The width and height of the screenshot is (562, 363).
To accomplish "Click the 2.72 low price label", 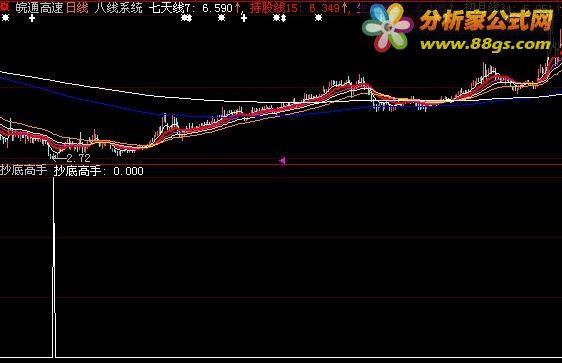I will coord(78,158).
